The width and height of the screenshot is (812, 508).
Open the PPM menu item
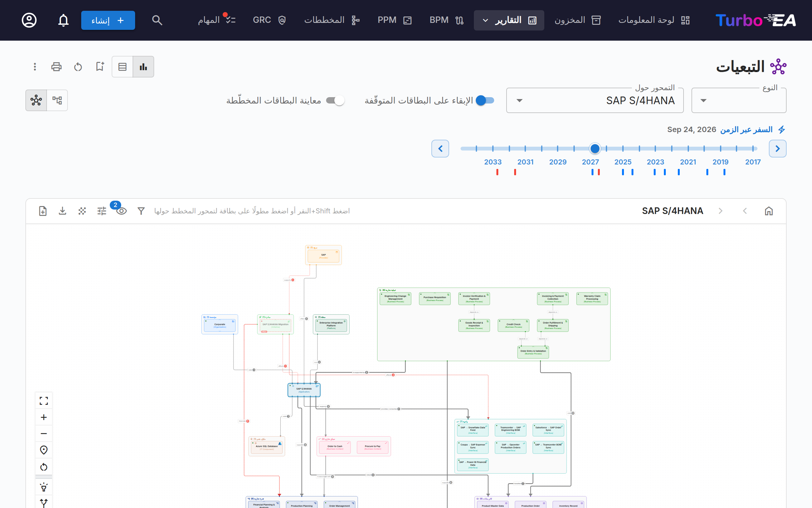coord(395,20)
